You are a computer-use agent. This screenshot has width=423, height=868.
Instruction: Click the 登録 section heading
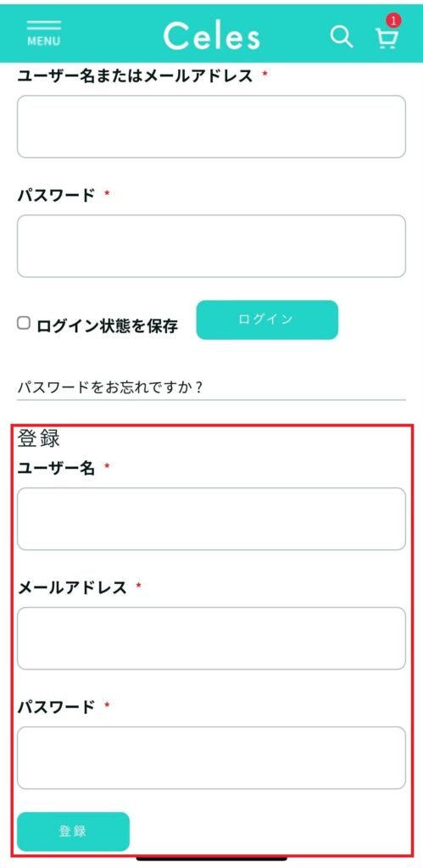click(x=38, y=438)
